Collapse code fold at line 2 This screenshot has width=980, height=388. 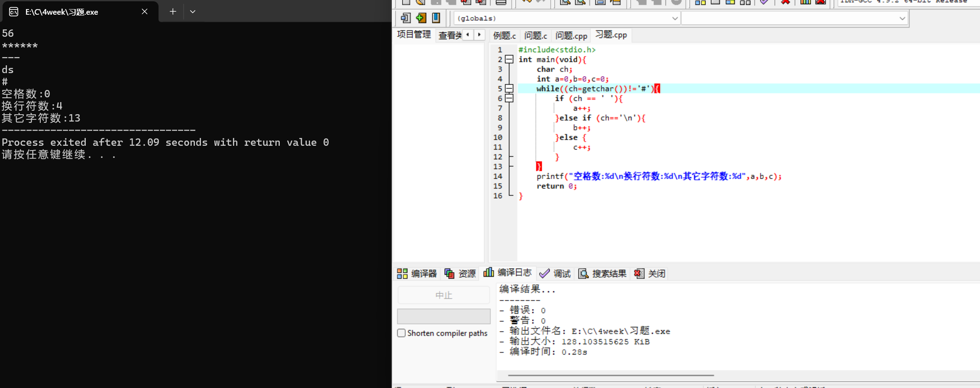click(510, 59)
